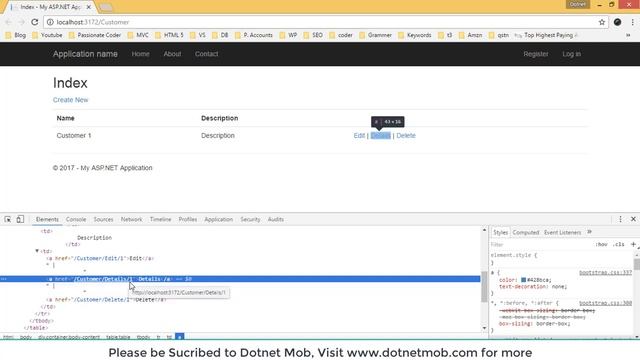Image resolution: width=640 pixels, height=360 pixels.
Task: Add a new style rule with plus icon
Action: tap(633, 244)
